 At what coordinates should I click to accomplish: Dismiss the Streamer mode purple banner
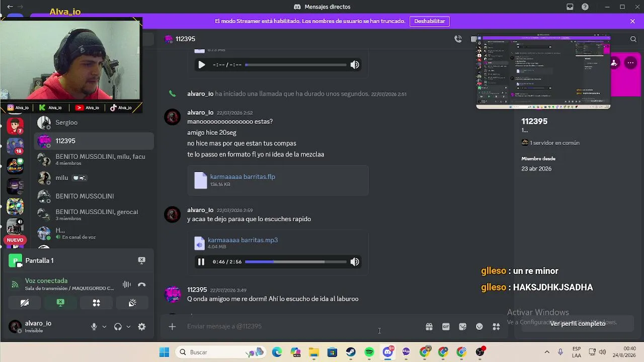pyautogui.click(x=632, y=21)
